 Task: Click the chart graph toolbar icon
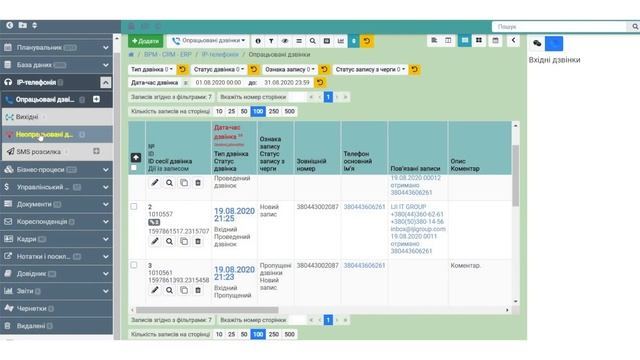click(x=340, y=41)
